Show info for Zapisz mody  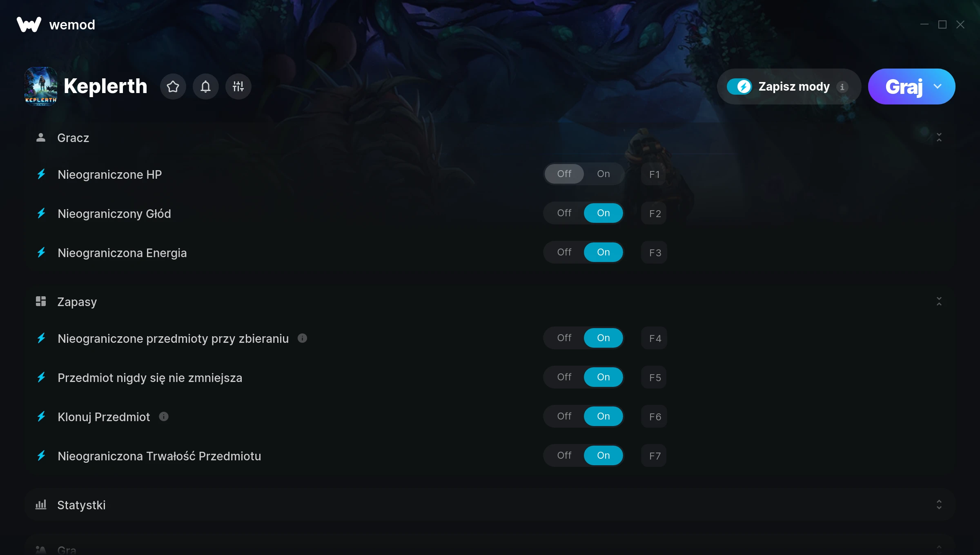pyautogui.click(x=842, y=87)
